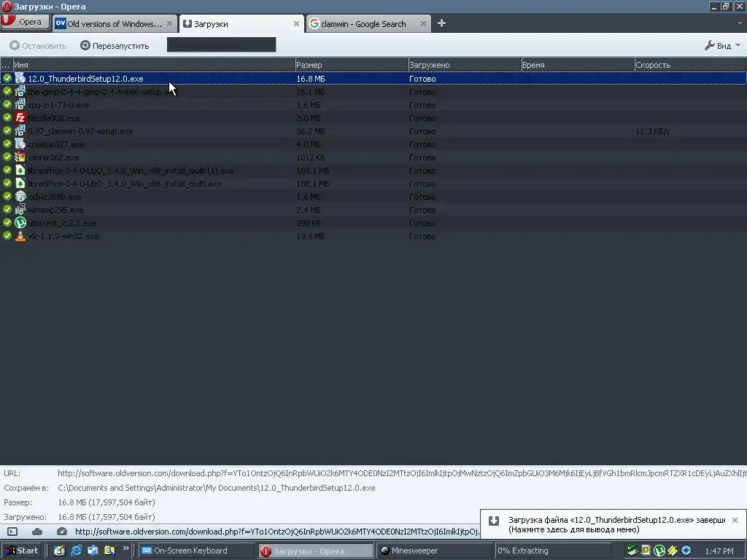Open closed tabs list arrow at tab bar end
The image size is (747, 560).
click(x=740, y=23)
